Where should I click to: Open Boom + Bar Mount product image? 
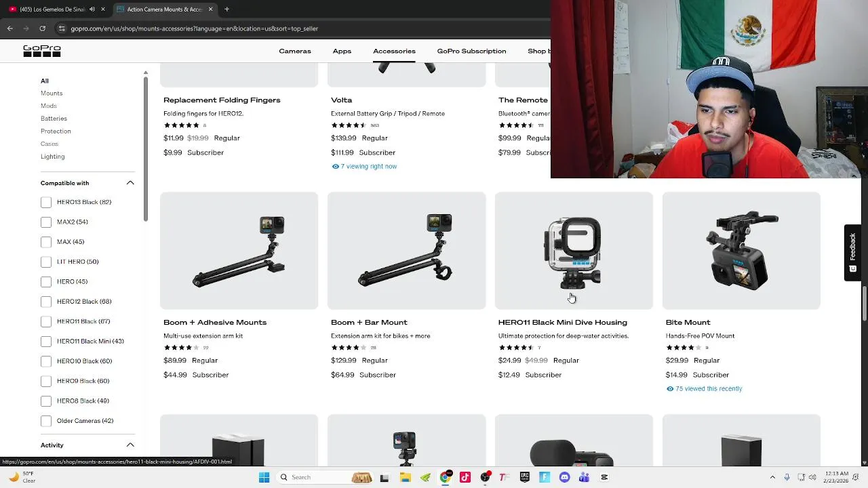click(406, 251)
